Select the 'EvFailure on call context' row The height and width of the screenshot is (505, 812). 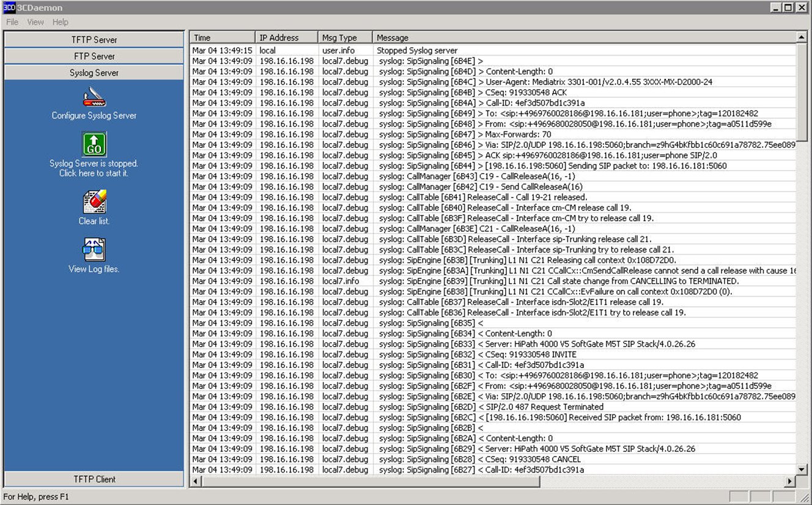[493, 292]
